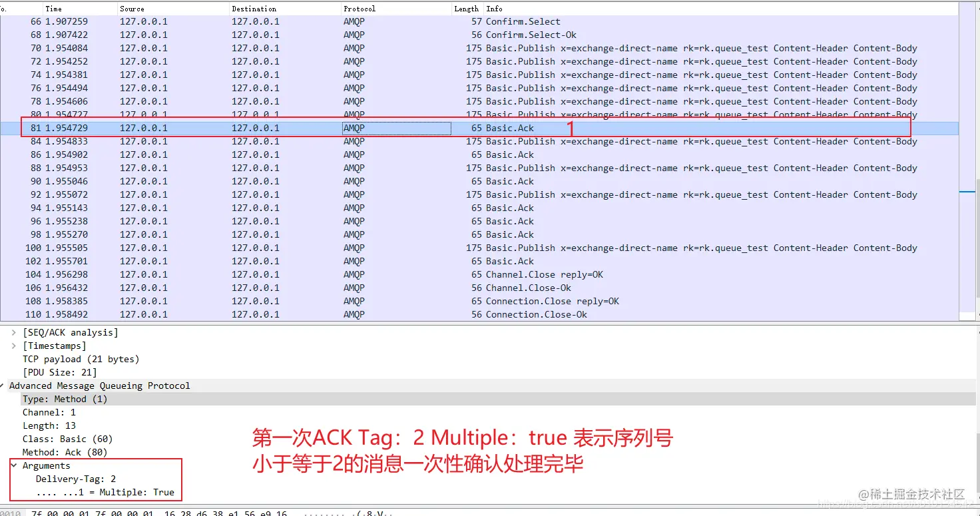Sort packets by Destination column header
This screenshot has width=980, height=516.
point(286,9)
